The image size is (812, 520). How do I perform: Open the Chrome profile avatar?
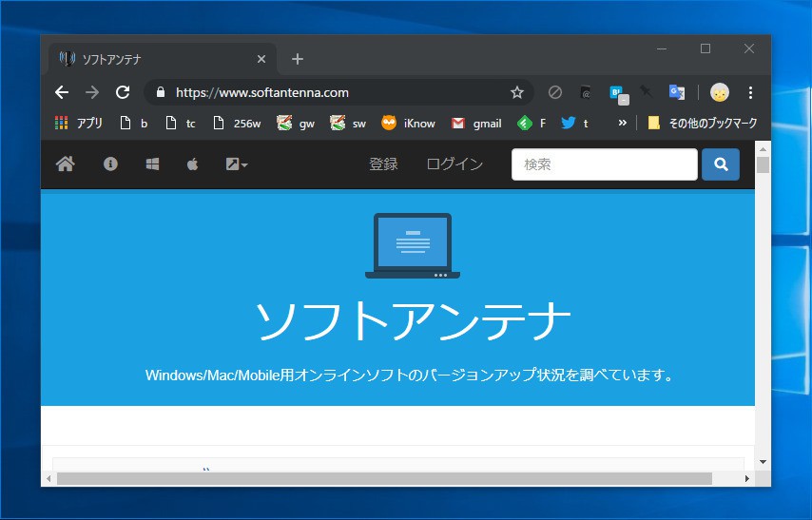pyautogui.click(x=720, y=93)
